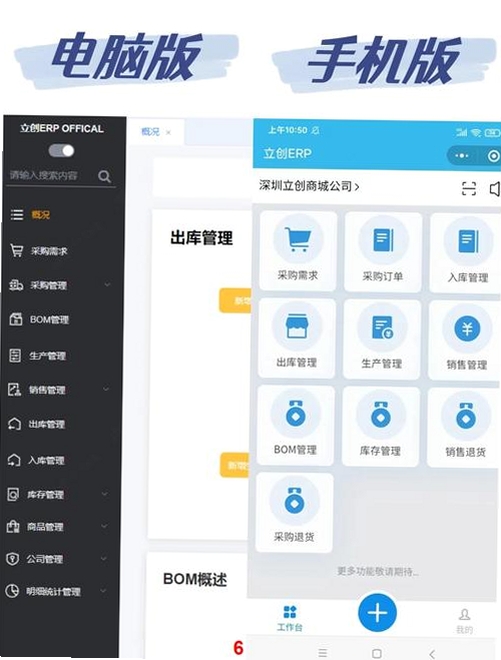Image resolution: width=501 pixels, height=660 pixels.
Task: Tap the blue plus add button
Action: pos(377,612)
